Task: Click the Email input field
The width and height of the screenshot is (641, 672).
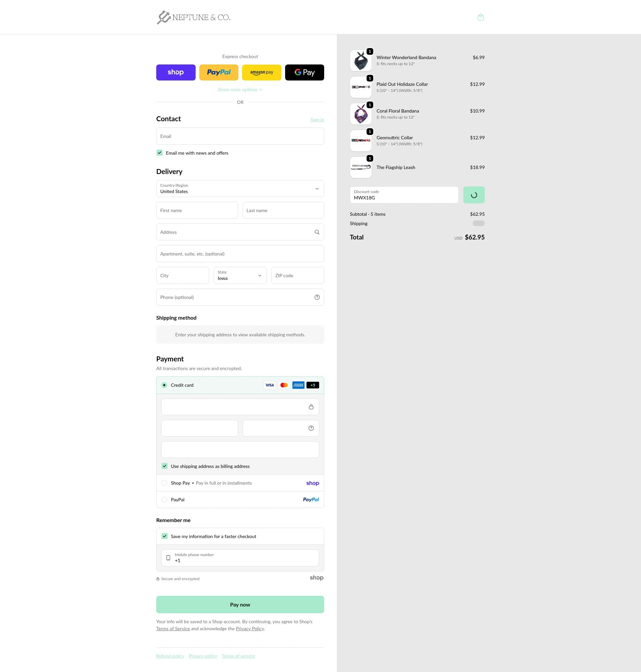Action: (x=239, y=136)
